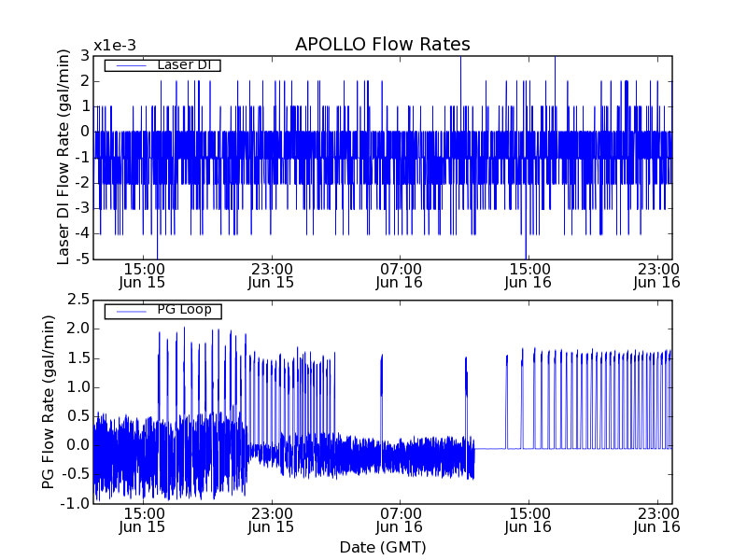Click the Laser DI Flow Rate y-axis label

point(63,157)
